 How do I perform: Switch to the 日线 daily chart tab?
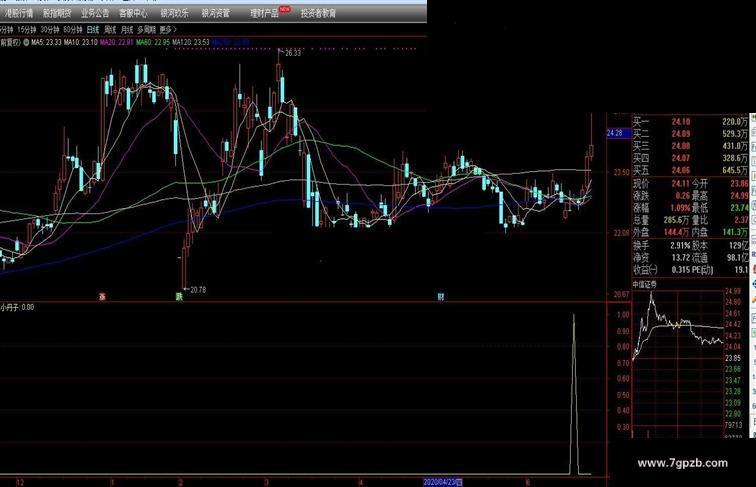(93, 30)
